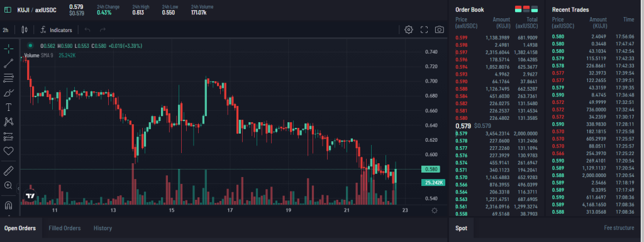Select the text annotation tool
The image size is (644, 242).
(8, 107)
